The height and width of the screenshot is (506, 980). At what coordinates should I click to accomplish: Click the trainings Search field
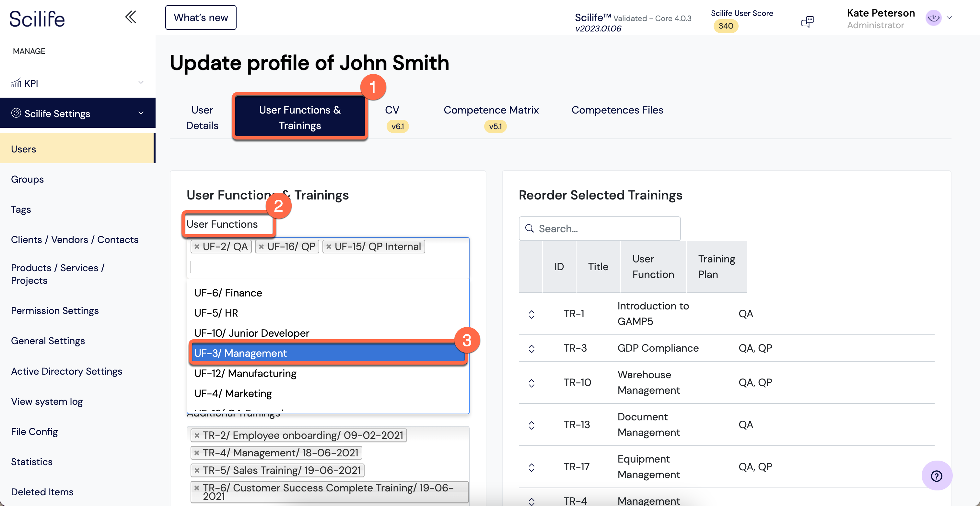coord(600,228)
